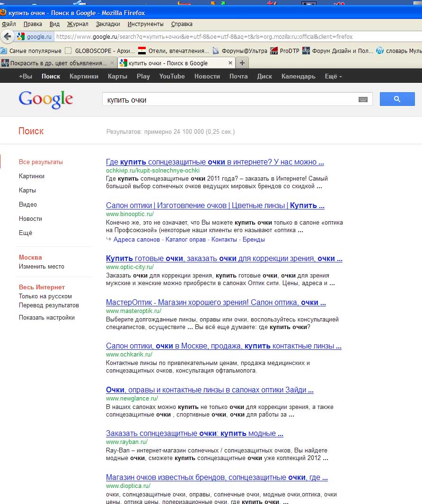Viewport: 422px width, 504px height.
Task: Expand 'Ещё' in the left sidebar filters
Action: click(x=26, y=233)
